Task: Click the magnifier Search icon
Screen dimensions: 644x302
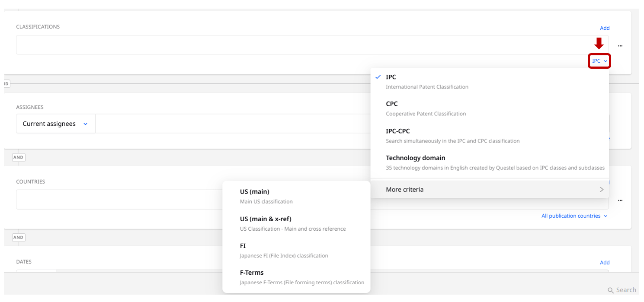Action: (x=610, y=290)
